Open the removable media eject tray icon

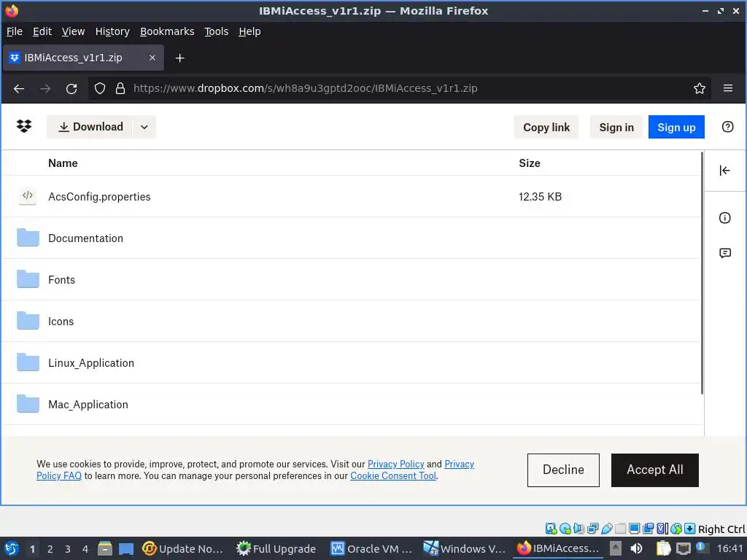click(616, 548)
